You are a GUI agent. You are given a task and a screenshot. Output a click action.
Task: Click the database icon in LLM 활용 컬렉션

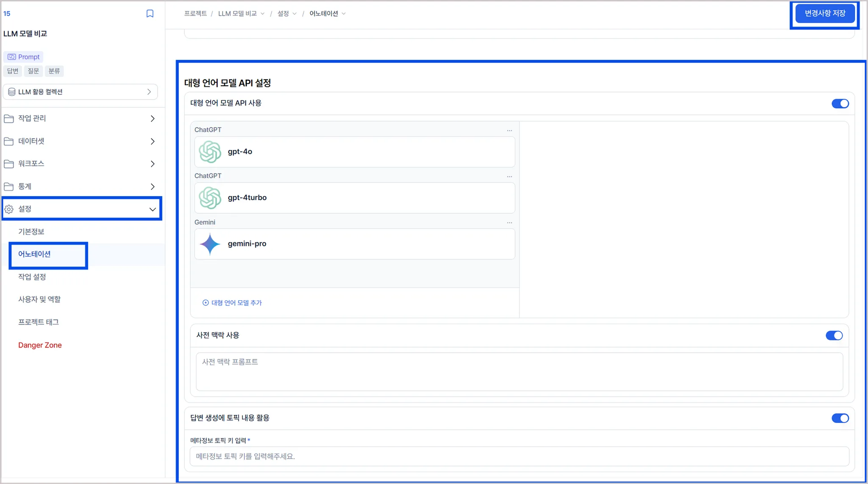click(x=12, y=92)
